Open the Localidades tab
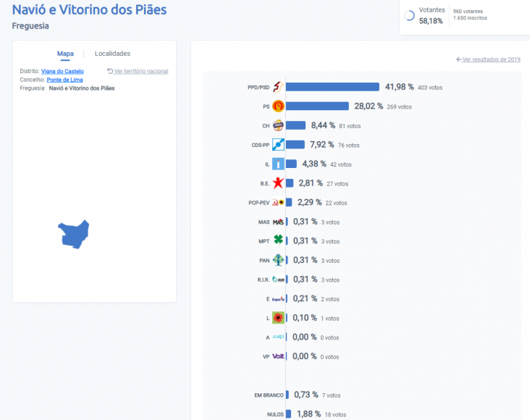Viewport: 530px width, 420px height. [112, 54]
